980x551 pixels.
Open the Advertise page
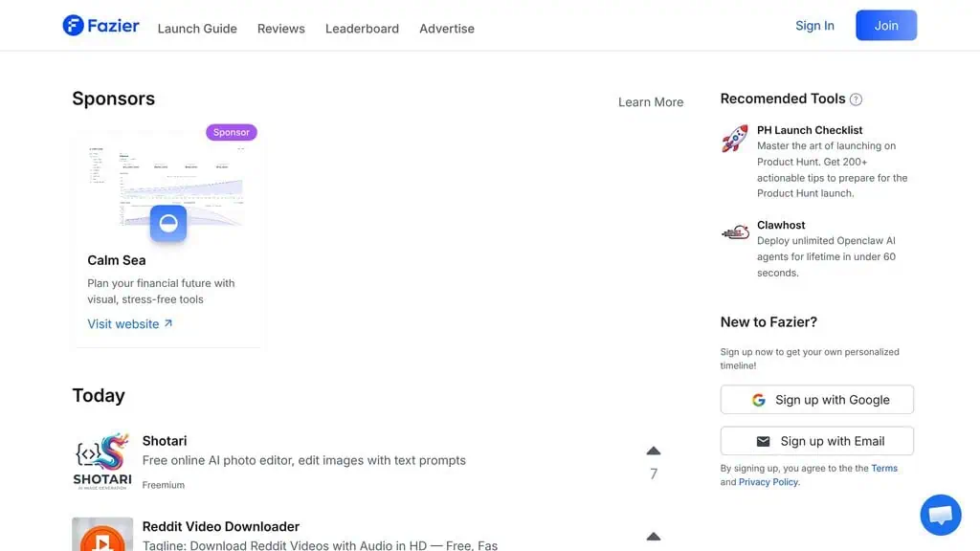[x=447, y=29]
